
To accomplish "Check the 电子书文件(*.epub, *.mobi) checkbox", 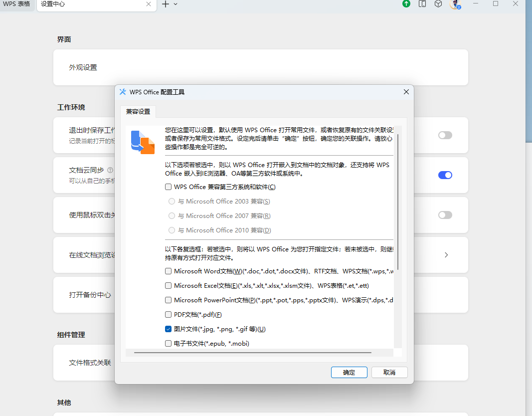I will (x=169, y=343).
